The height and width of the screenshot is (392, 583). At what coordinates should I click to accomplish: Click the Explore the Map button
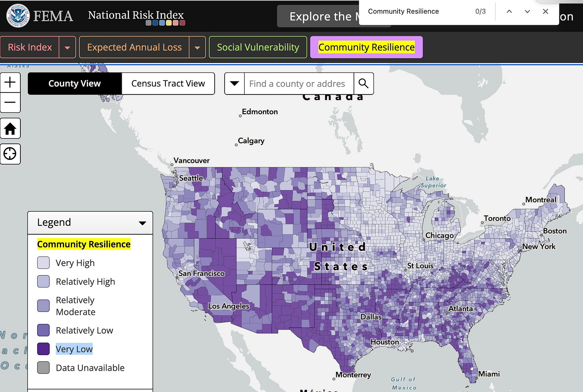[x=318, y=16]
